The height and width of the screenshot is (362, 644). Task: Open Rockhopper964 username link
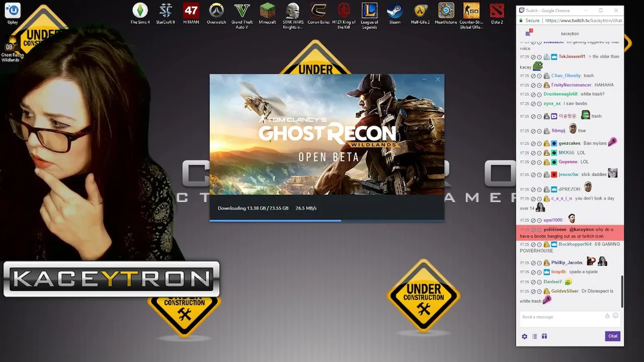pos(575,244)
